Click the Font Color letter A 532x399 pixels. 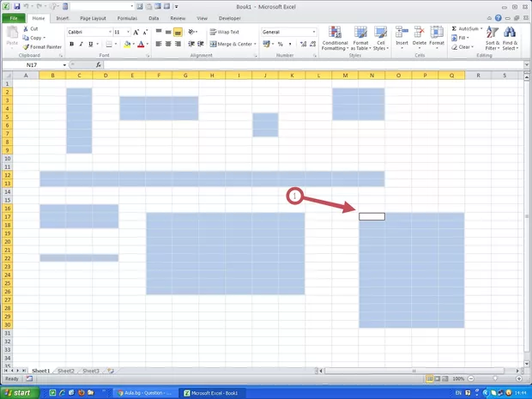click(x=141, y=44)
